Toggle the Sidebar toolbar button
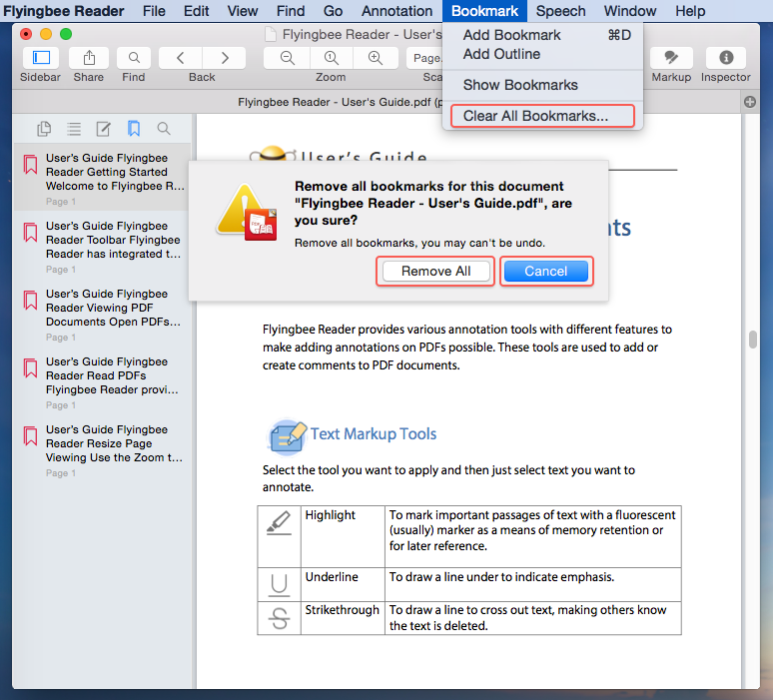The height and width of the screenshot is (700, 773). (41, 58)
